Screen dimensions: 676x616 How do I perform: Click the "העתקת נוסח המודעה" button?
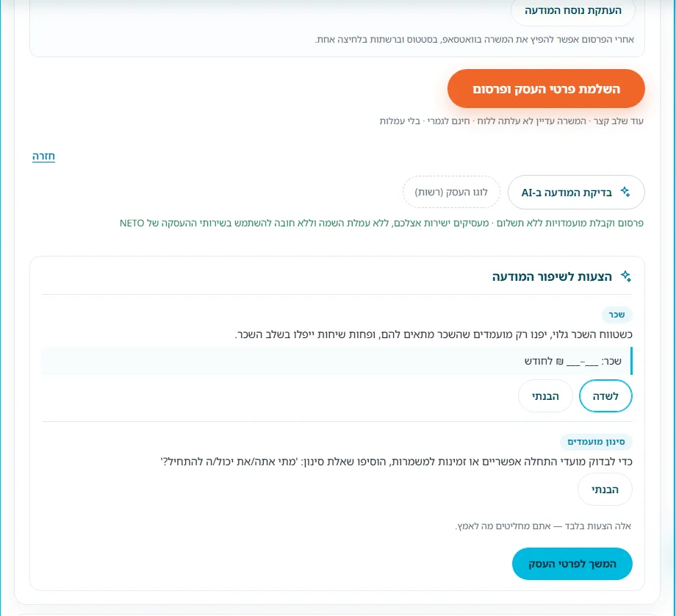(572, 11)
